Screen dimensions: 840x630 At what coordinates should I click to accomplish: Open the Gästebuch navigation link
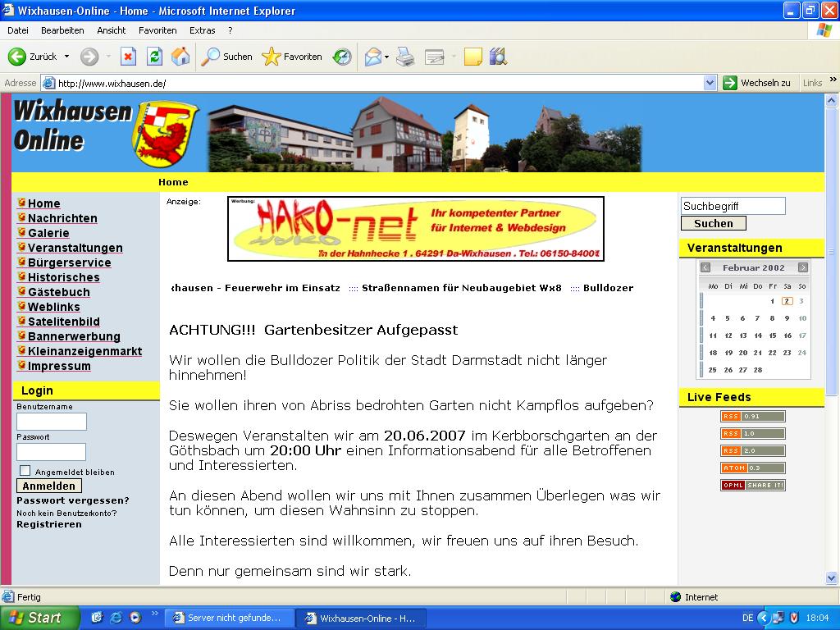(x=58, y=292)
